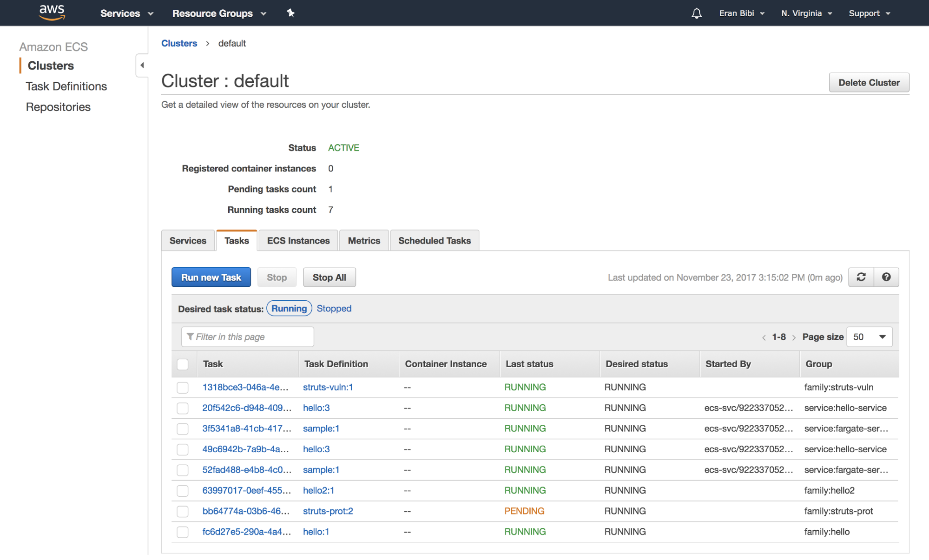Open hello:1 task definition
The image size is (929, 560).
click(316, 532)
